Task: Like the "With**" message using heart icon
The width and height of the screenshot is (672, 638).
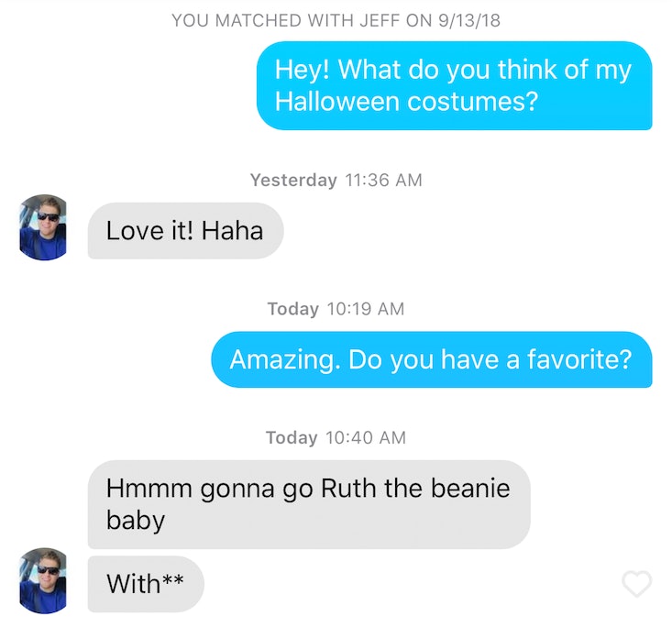Action: pyautogui.click(x=637, y=584)
